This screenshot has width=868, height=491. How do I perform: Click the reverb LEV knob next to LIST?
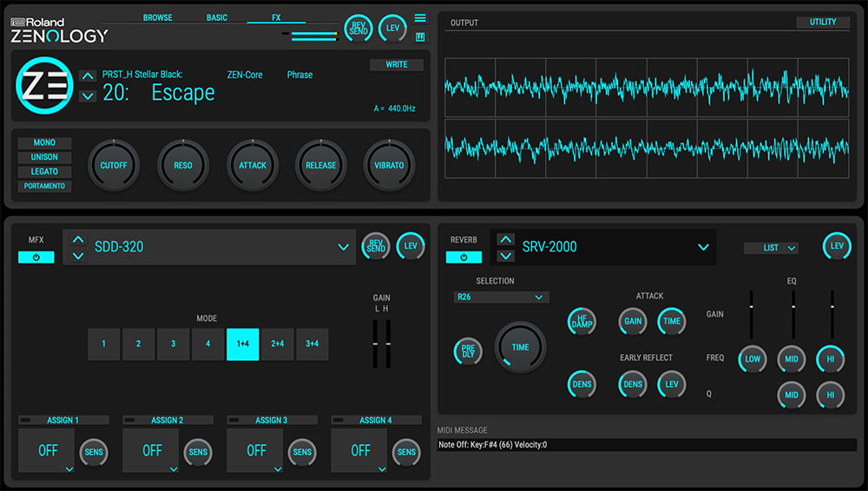point(837,246)
